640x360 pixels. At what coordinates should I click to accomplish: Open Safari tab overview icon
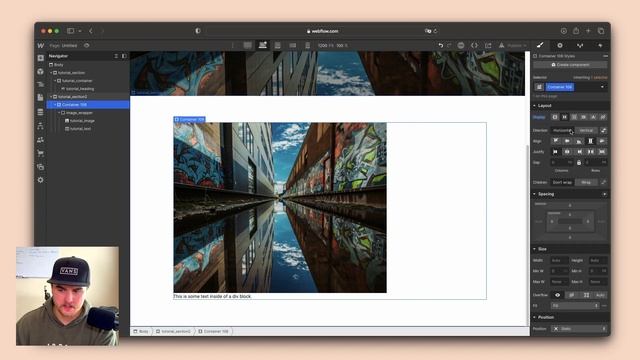(x=601, y=31)
